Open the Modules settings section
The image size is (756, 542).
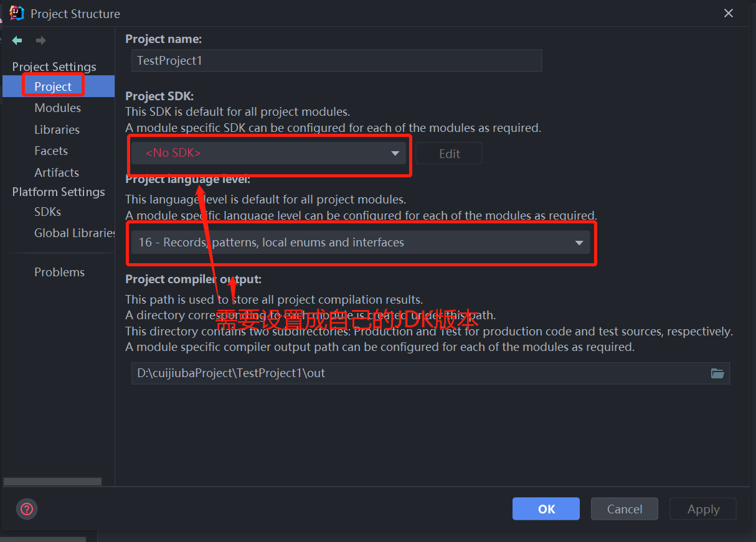(57, 108)
